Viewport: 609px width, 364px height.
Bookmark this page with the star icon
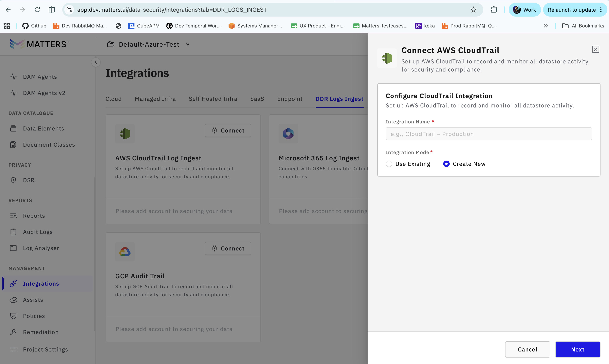pos(473,10)
